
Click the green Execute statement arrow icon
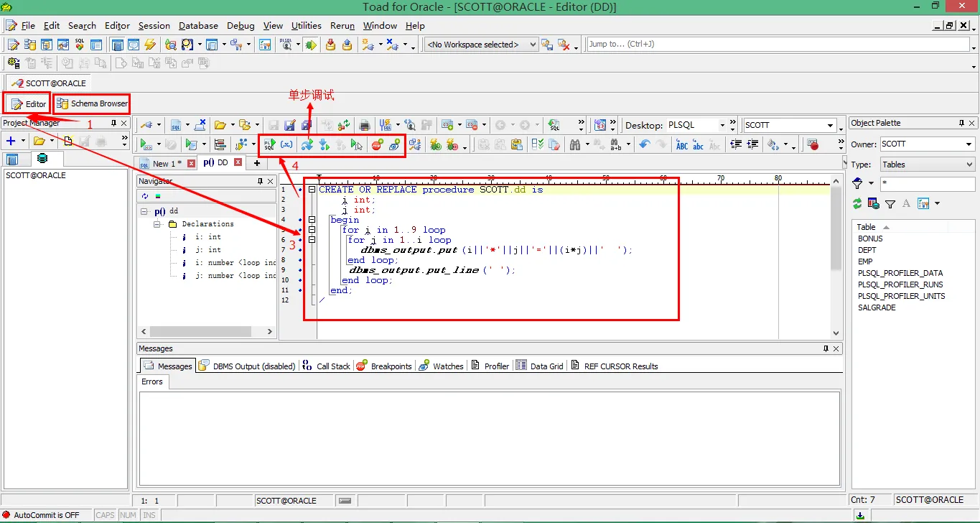click(x=146, y=144)
